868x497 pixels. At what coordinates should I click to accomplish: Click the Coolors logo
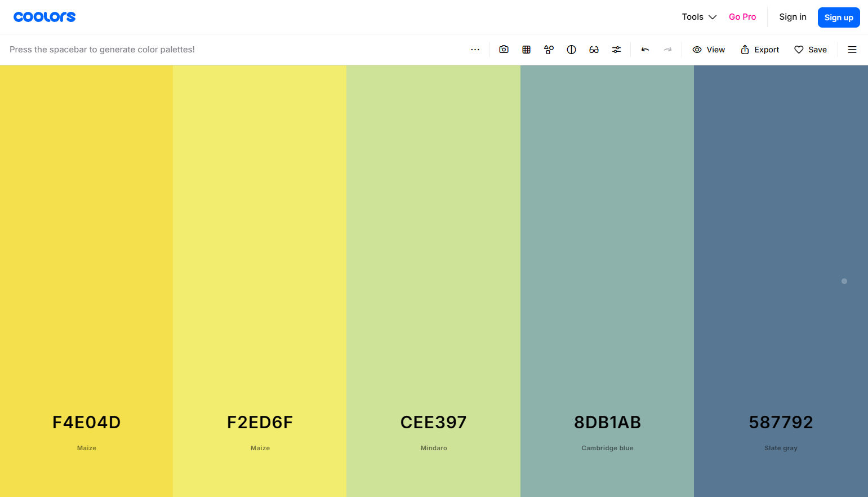tap(44, 16)
